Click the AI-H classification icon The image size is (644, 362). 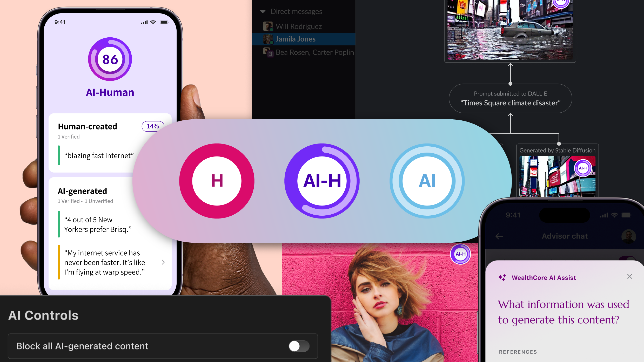[323, 180]
